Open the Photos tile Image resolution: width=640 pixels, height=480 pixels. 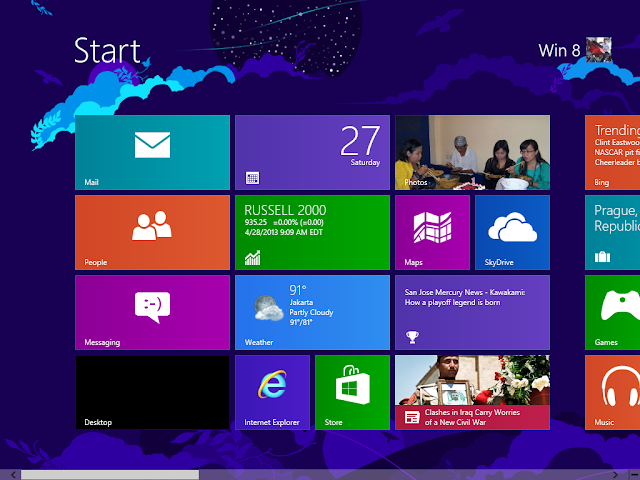[x=472, y=152]
